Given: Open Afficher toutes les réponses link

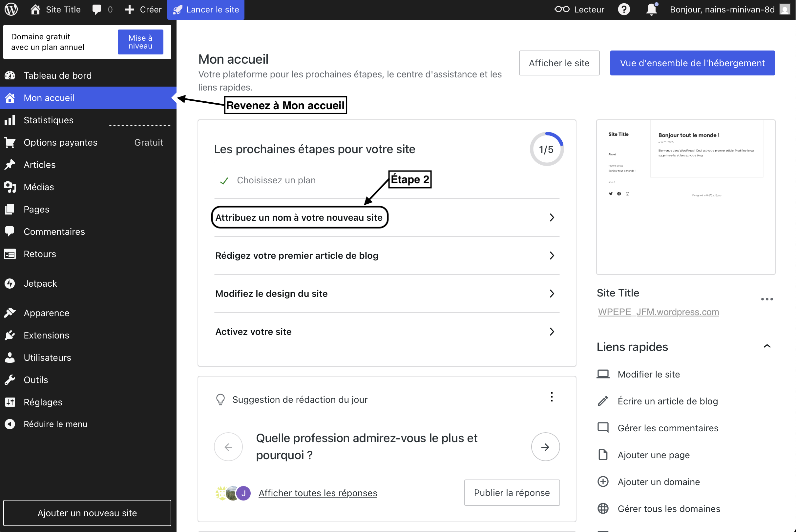Looking at the screenshot, I should click(x=318, y=493).
